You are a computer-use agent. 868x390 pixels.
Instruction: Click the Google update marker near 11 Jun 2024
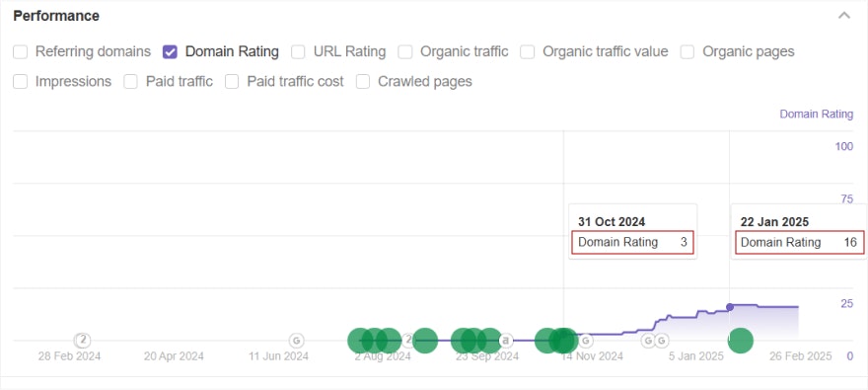tap(297, 341)
